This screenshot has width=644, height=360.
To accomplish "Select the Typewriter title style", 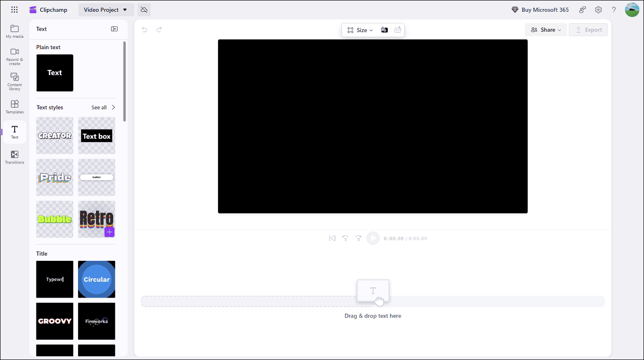I will (55, 279).
